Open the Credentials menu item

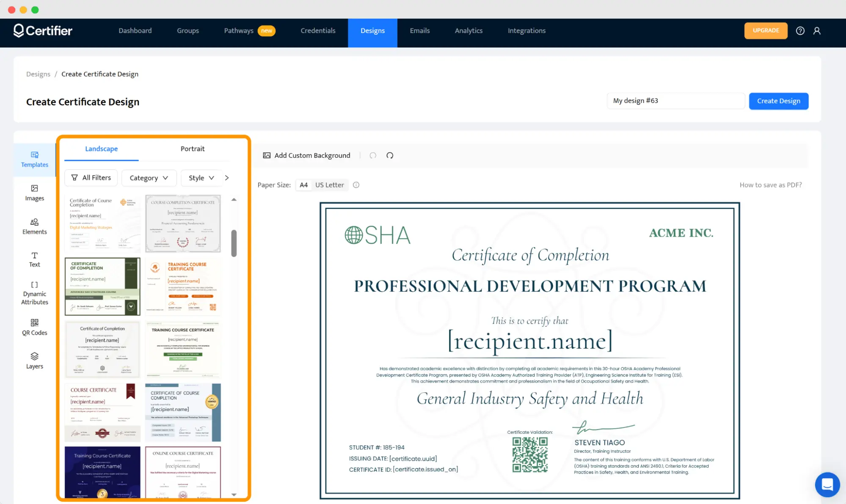point(318,30)
